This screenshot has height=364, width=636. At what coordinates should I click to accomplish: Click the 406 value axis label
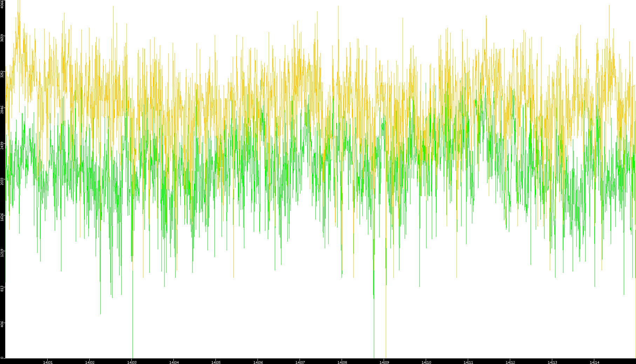(2, 324)
